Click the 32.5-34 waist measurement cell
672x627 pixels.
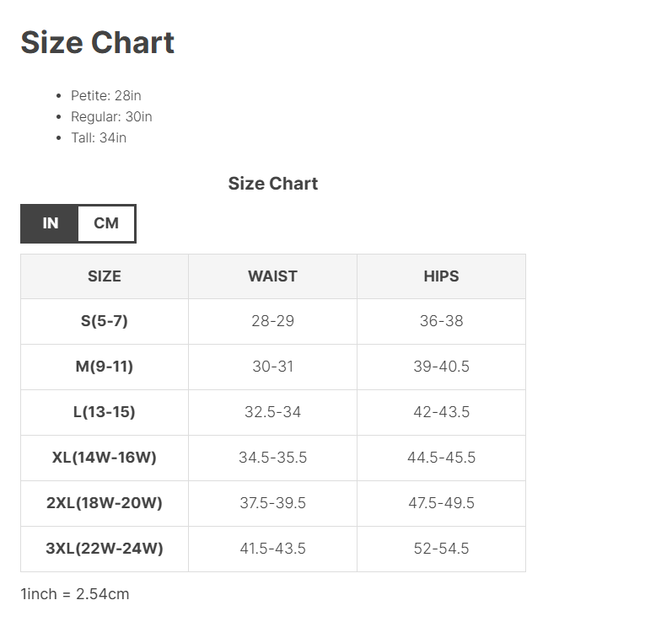272,412
